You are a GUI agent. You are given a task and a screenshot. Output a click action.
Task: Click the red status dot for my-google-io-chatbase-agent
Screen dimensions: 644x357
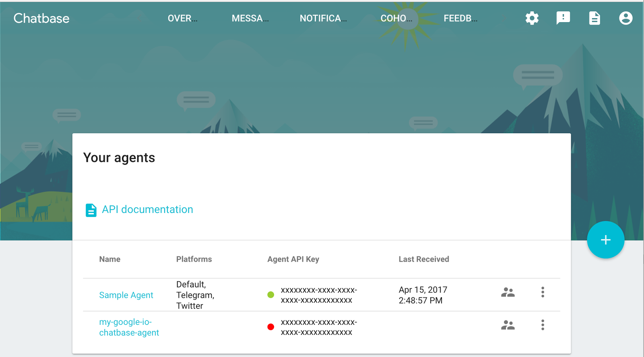(271, 327)
